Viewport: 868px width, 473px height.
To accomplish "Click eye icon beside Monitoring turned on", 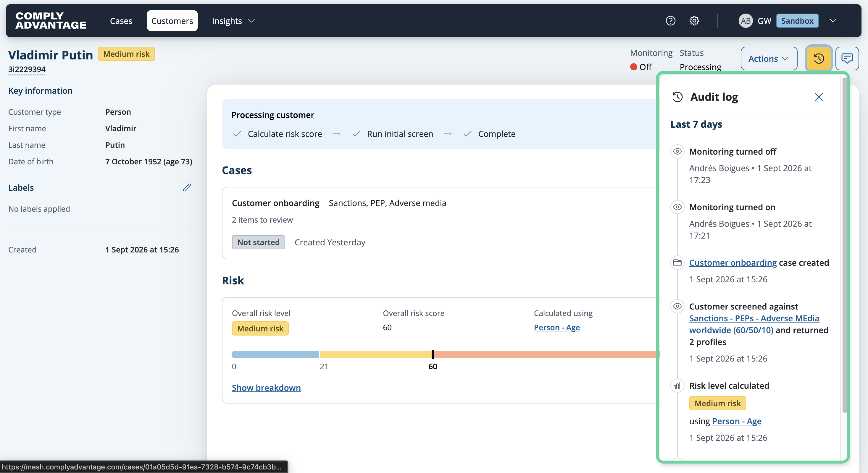I will click(677, 207).
